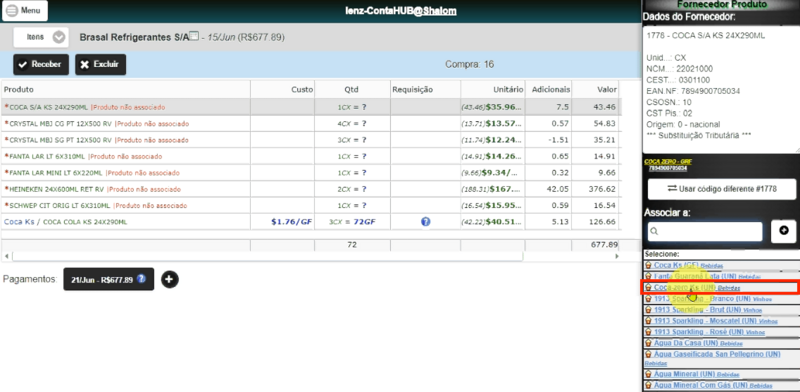Click quantity cell 3CX = 72GF

pyautogui.click(x=353, y=222)
